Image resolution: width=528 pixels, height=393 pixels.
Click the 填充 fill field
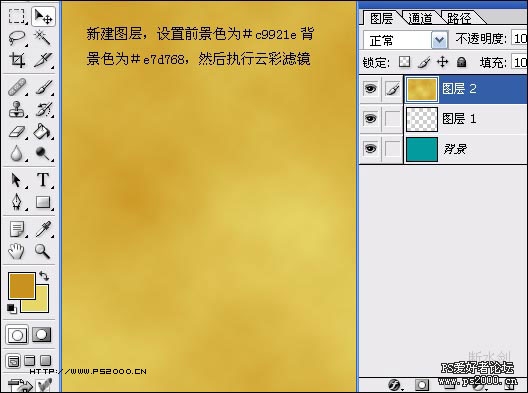(519, 62)
